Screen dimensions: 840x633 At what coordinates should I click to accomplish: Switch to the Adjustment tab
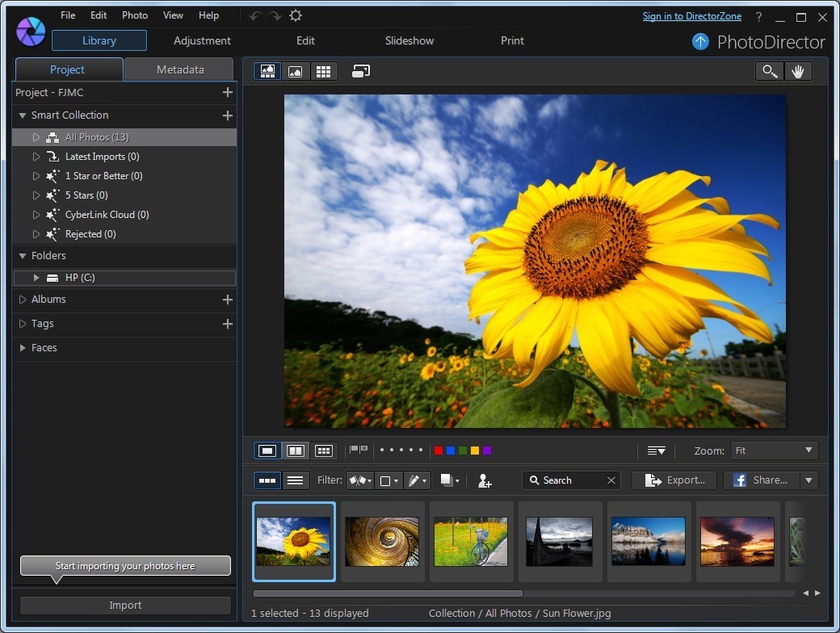202,40
